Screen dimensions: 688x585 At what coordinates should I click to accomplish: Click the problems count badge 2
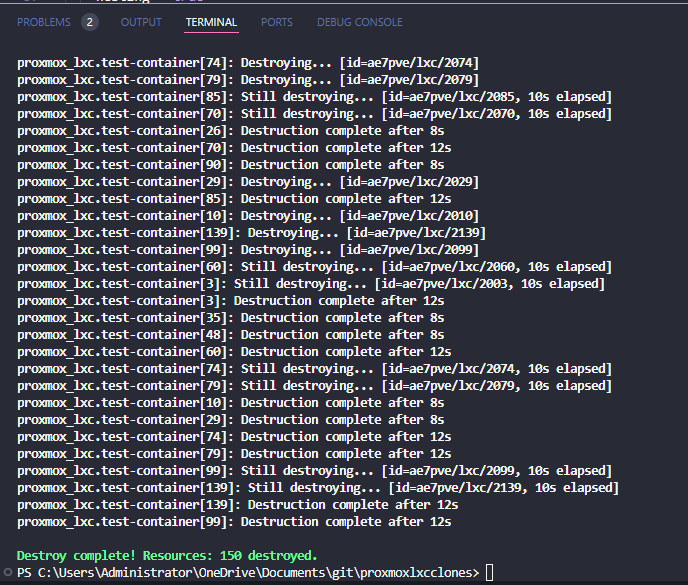pyautogui.click(x=90, y=22)
